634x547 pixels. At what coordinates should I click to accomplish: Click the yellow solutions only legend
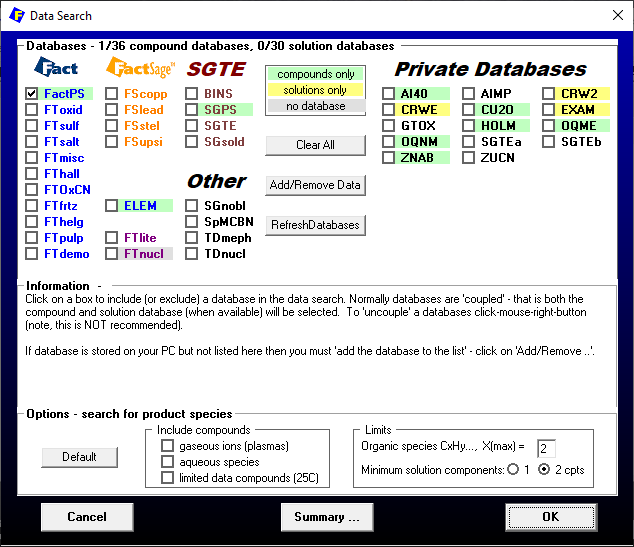click(315, 90)
